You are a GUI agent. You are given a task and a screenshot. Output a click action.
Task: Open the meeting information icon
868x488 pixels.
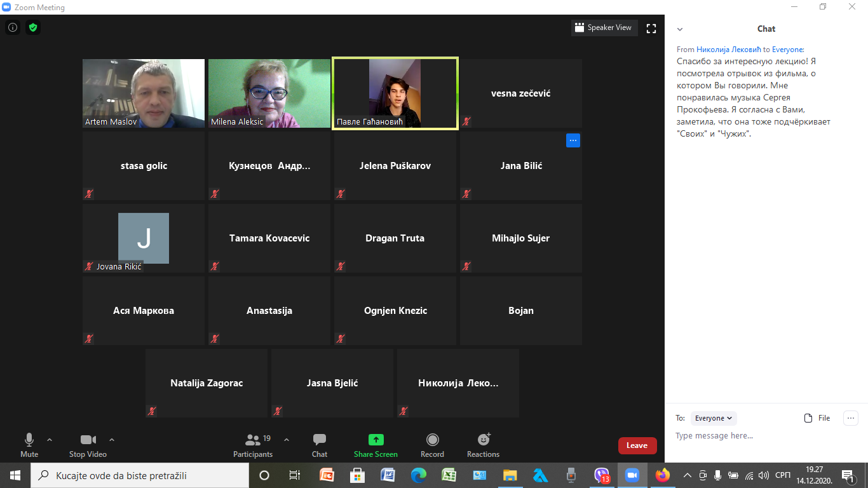pyautogui.click(x=13, y=28)
